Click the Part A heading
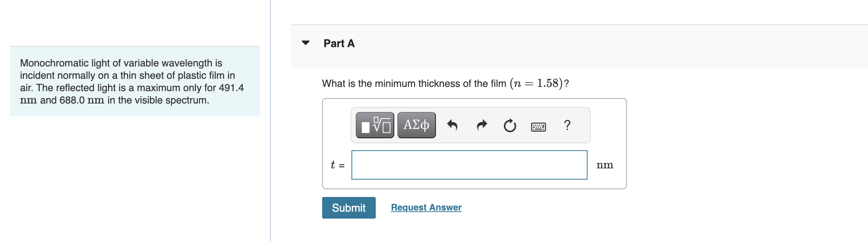868x241 pixels. point(339,43)
